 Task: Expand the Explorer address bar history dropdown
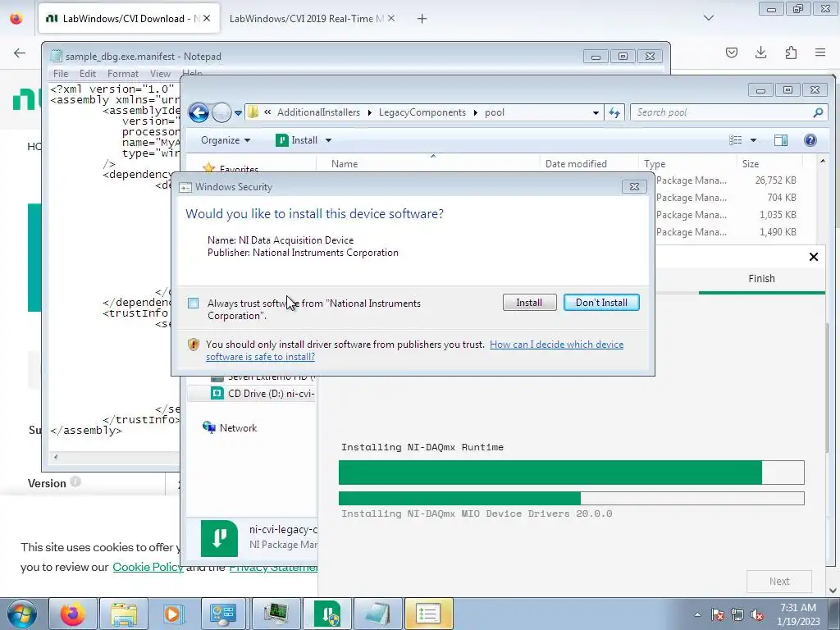tap(596, 112)
